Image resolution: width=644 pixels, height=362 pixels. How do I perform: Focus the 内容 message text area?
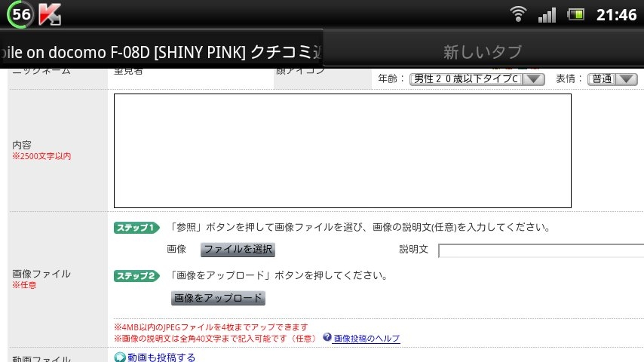pyautogui.click(x=342, y=151)
